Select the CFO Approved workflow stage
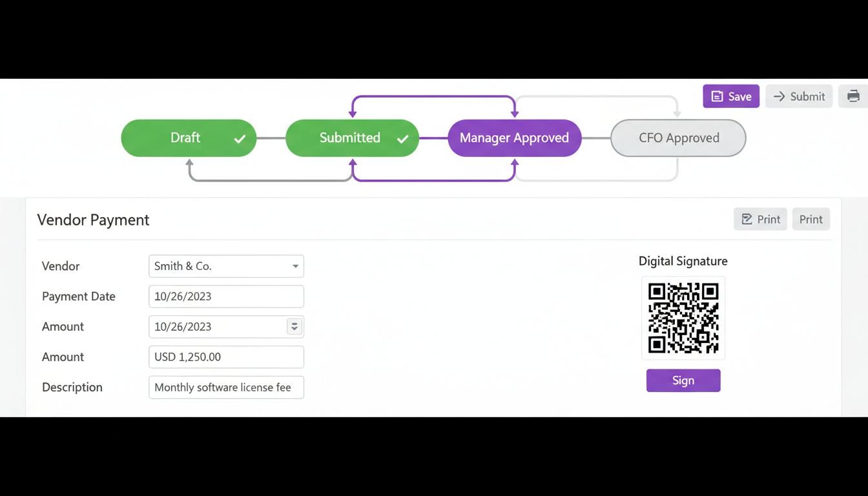The image size is (868, 496). click(678, 138)
